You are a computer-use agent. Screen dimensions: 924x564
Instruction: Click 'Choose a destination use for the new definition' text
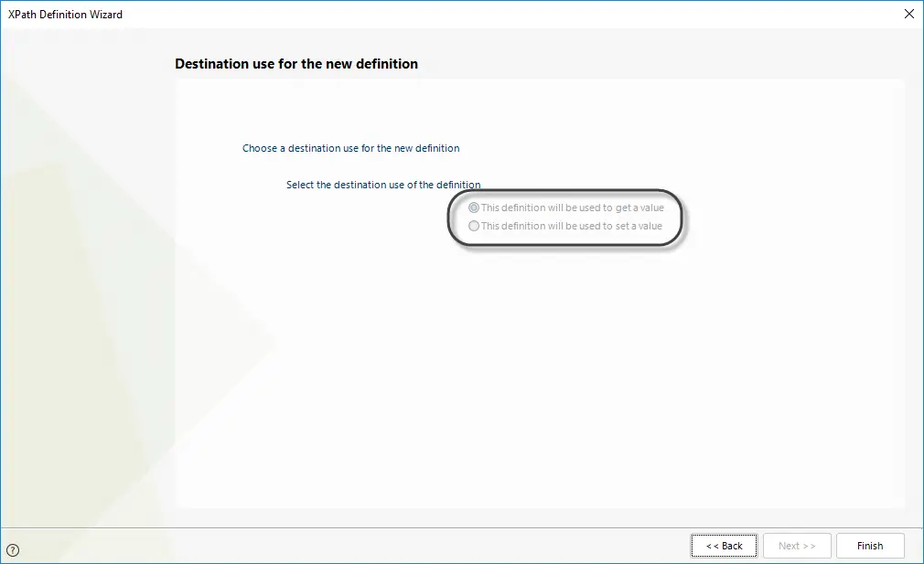coord(350,148)
